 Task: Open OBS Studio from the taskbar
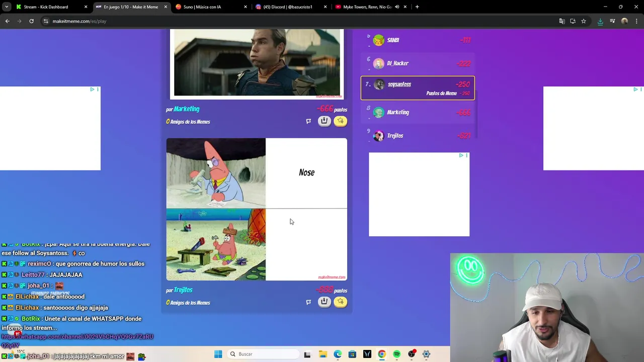click(412, 354)
